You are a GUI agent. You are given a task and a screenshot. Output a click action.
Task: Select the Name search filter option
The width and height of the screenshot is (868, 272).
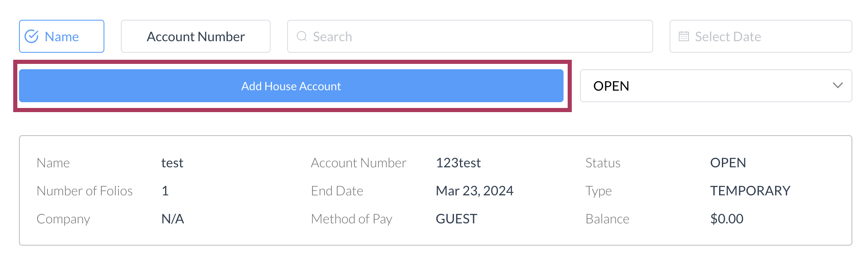pyautogui.click(x=61, y=37)
